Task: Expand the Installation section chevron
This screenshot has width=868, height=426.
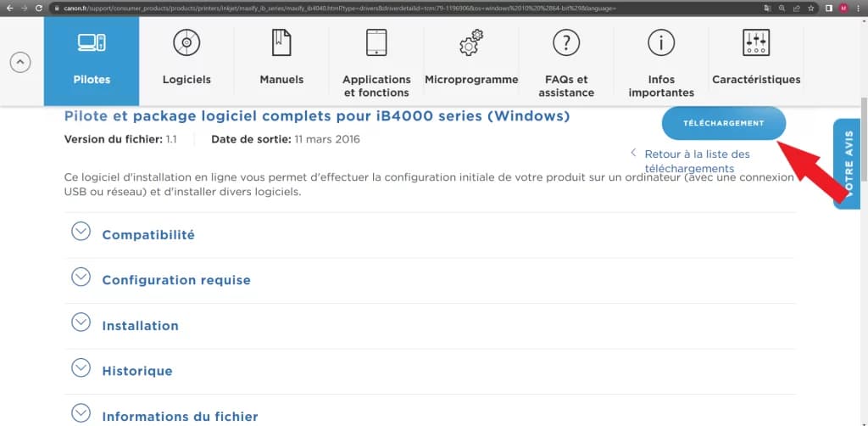Action: click(x=81, y=322)
